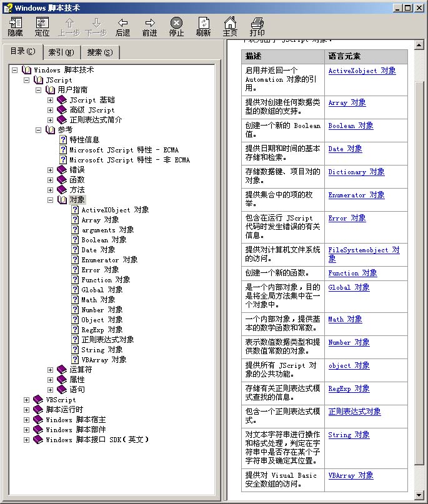The height and width of the screenshot is (504, 428).
Task: Expand the VBScript tree node
Action: [26, 400]
